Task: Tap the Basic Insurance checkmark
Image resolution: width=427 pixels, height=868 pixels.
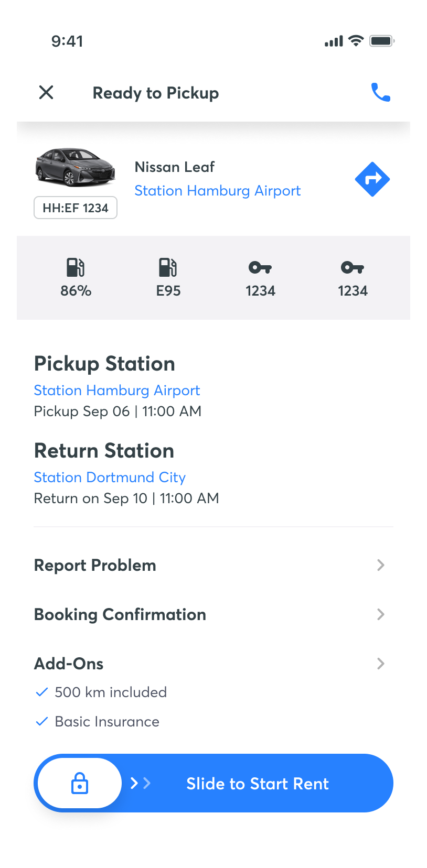Action: [x=41, y=722]
